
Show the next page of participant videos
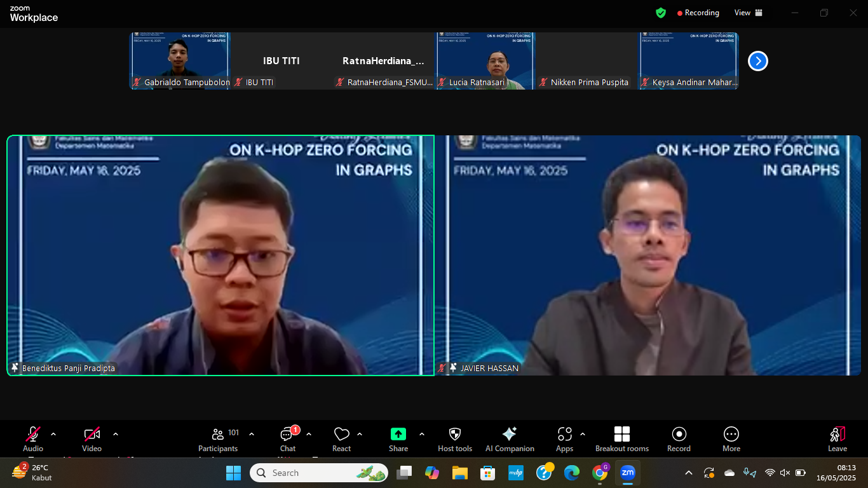pyautogui.click(x=757, y=60)
